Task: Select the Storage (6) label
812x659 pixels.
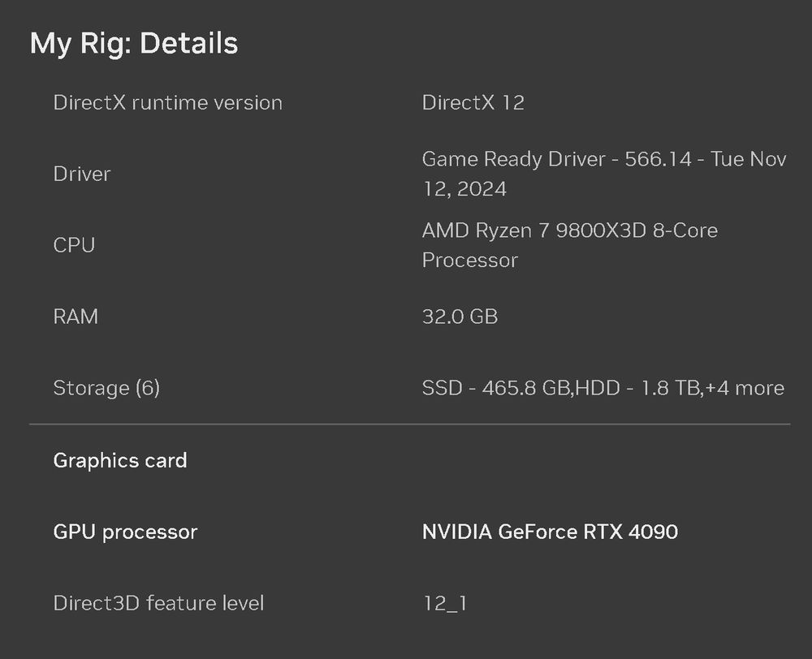Action: pos(106,388)
